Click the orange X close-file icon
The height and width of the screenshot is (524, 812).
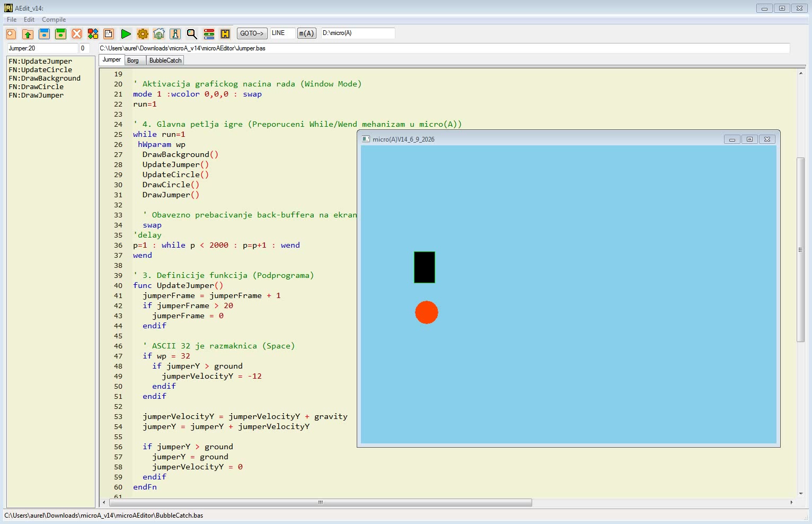77,34
